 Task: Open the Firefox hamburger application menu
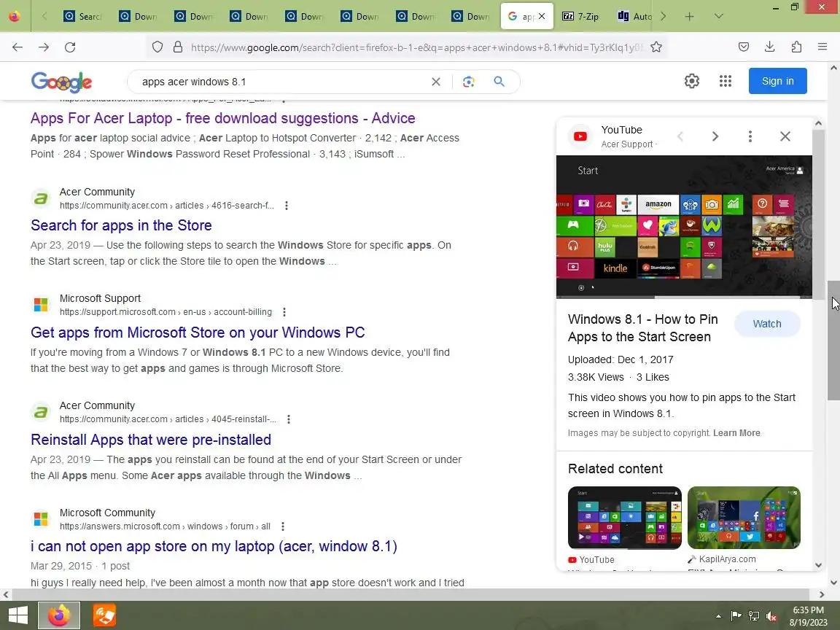pos(822,47)
